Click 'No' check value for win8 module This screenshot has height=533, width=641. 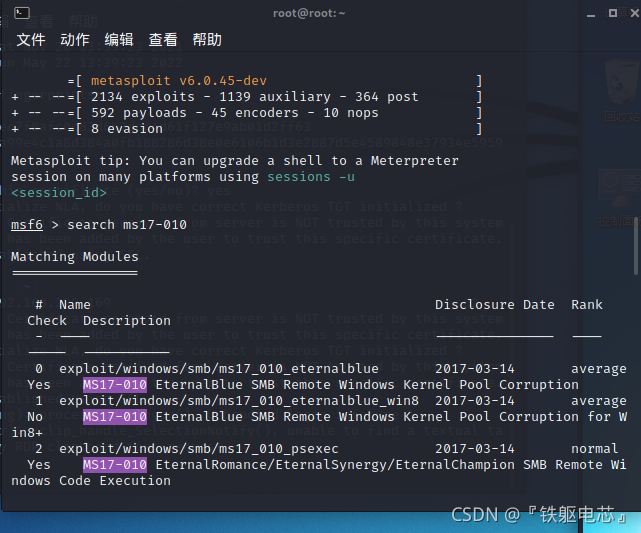[35, 417]
